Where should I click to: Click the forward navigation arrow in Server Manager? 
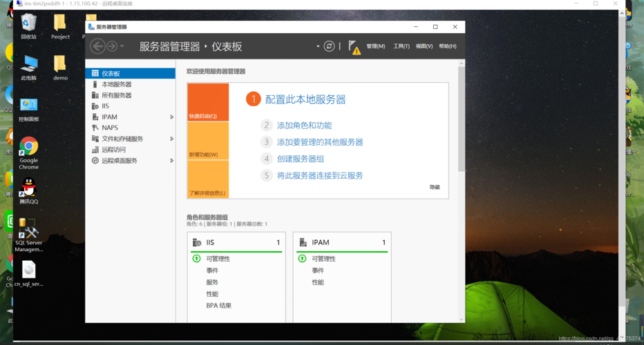pyautogui.click(x=112, y=46)
